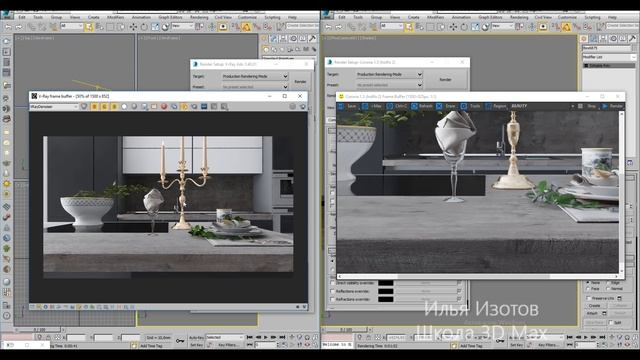Open Display tab in left command panel

point(302,39)
